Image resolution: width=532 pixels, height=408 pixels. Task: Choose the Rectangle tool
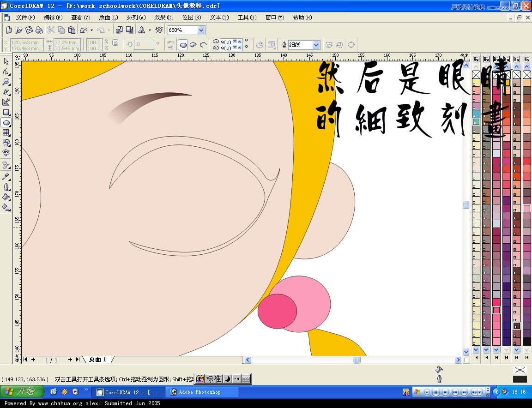tap(6, 113)
